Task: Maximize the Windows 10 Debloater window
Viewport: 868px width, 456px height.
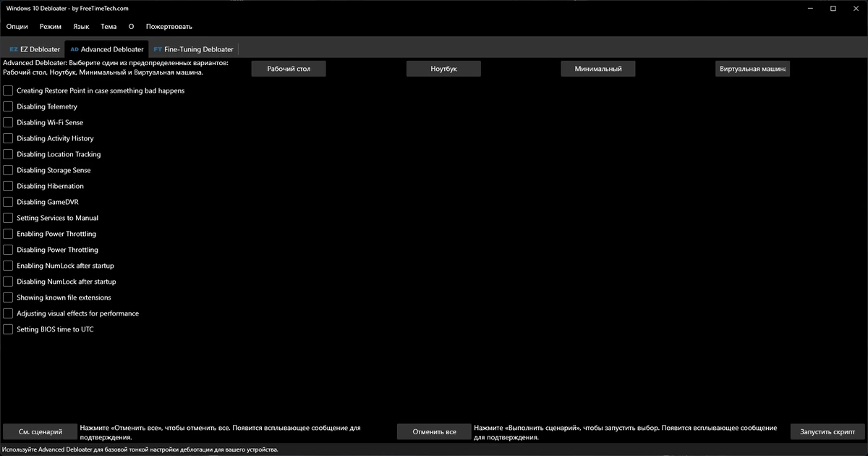Action: pos(833,8)
